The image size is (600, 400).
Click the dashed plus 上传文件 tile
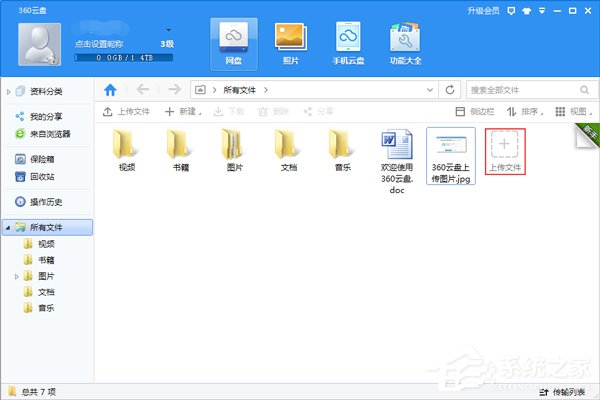[505, 152]
